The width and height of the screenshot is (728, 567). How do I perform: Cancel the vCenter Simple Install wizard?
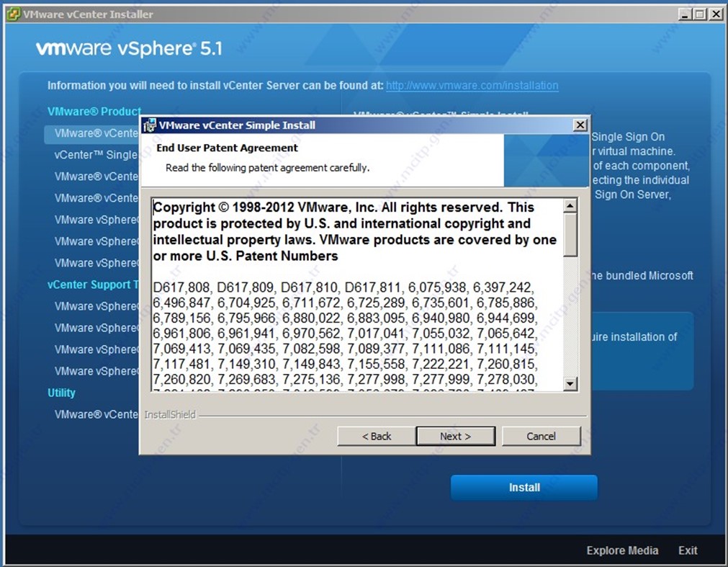[x=541, y=436]
